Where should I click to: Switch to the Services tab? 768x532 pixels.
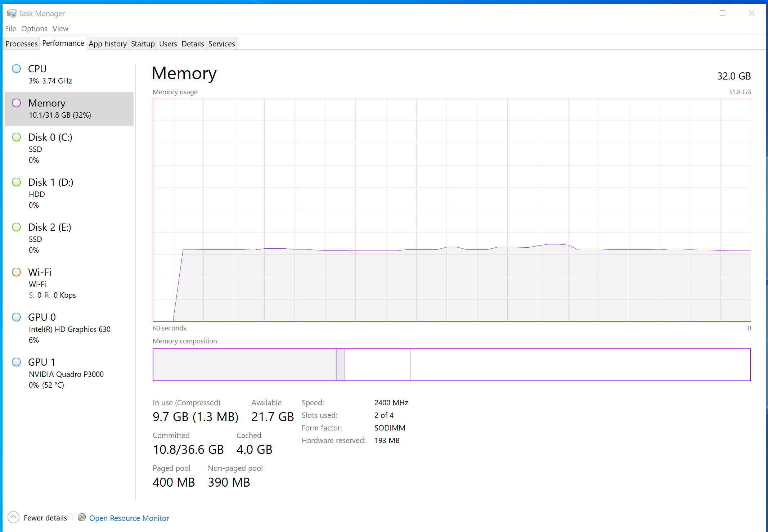pos(221,44)
